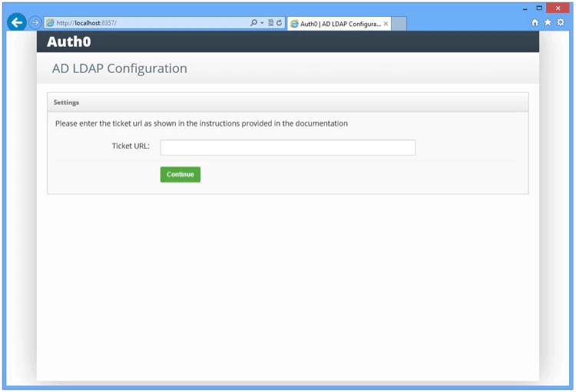Open the address bar dropdown arrow
The width and height of the screenshot is (576, 392).
point(262,23)
